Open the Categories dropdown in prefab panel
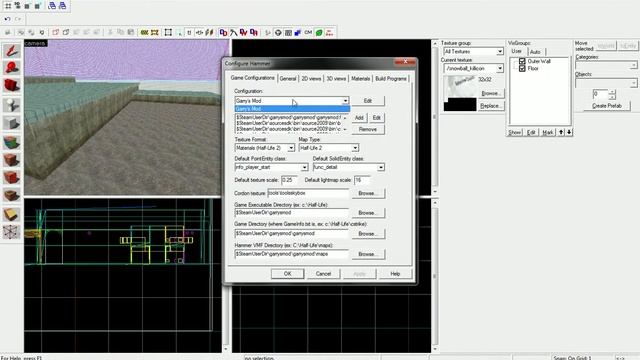The width and height of the screenshot is (640, 360). tap(633, 65)
